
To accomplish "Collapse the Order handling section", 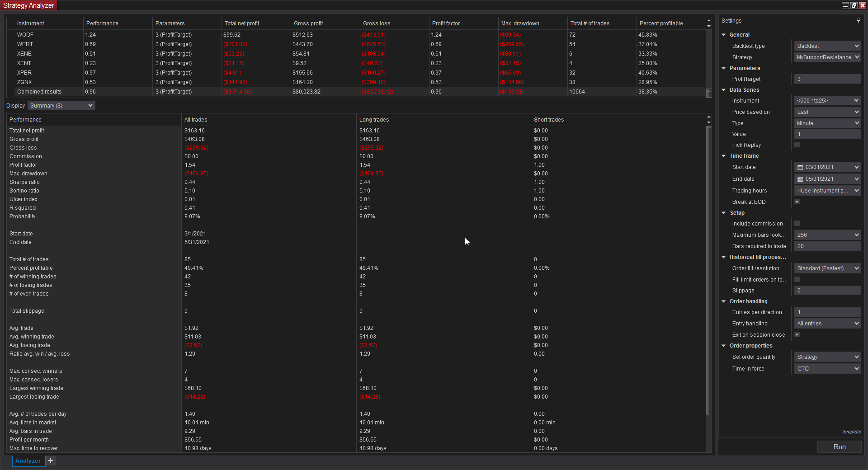I will tap(724, 301).
